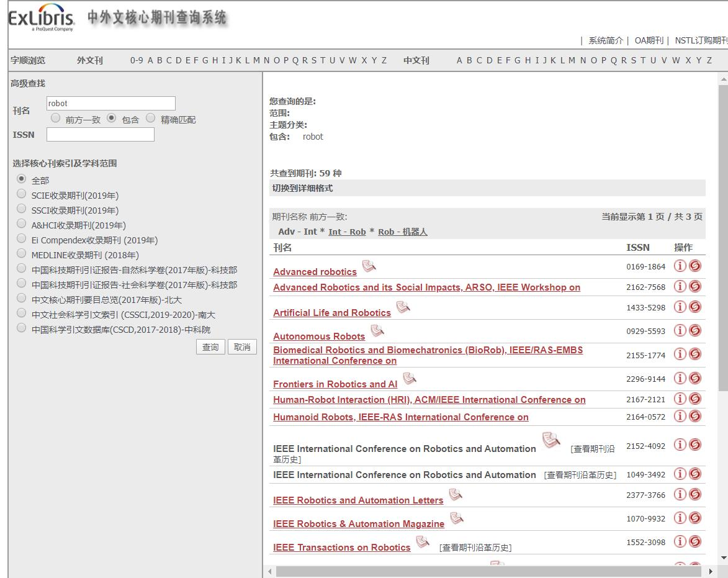This screenshot has height=578, width=728.
Task: Click red swirl icon for ISSN 1049-3492
Action: [x=695, y=474]
